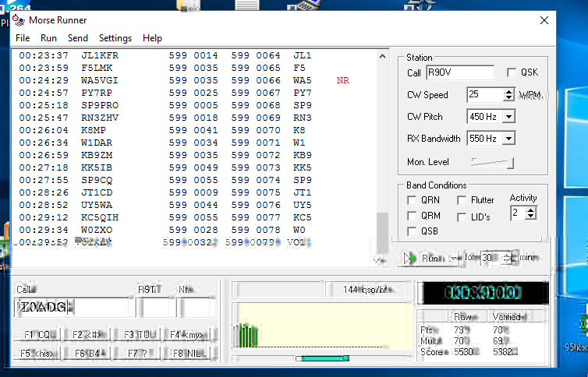Click the QSO log vertical scrollbar
Image resolution: width=588 pixels, height=377 pixels.
point(382,148)
